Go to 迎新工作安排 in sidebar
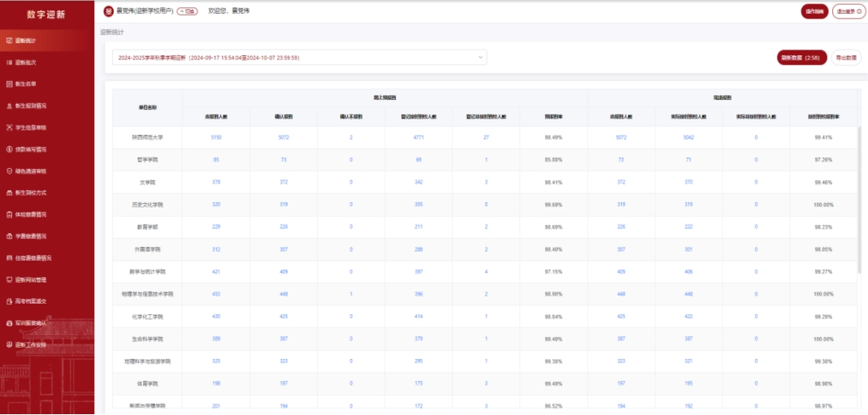868x415 pixels. (31, 345)
